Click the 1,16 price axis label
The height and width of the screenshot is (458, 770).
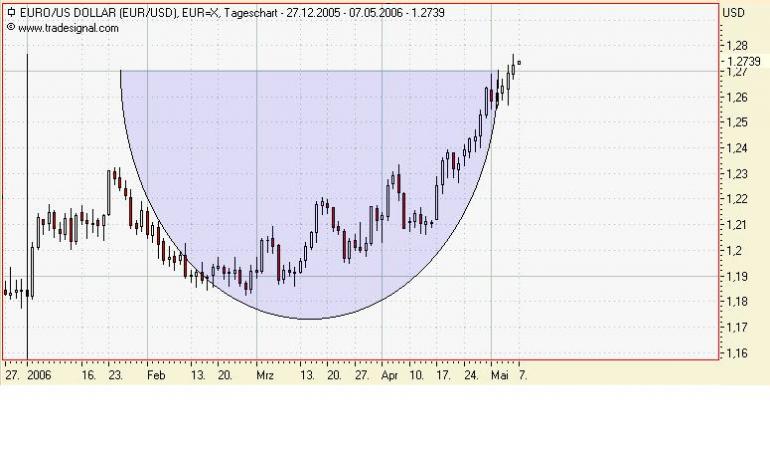[737, 353]
